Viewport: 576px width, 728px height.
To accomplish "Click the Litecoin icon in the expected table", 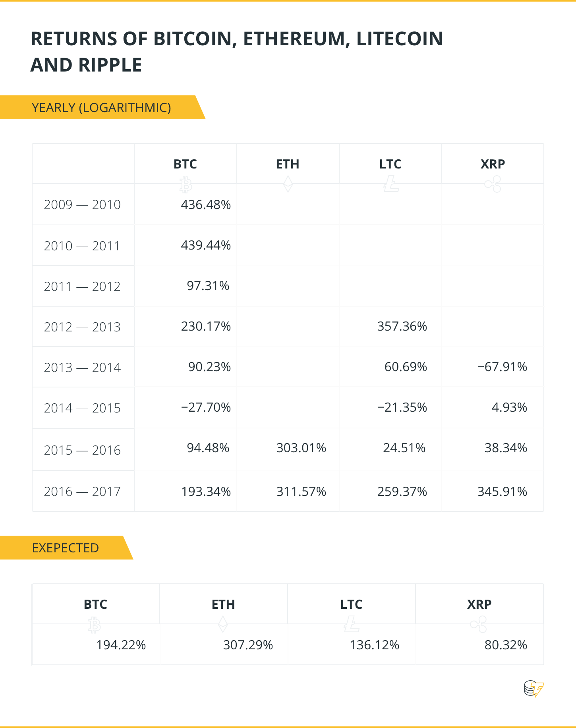I will (352, 624).
